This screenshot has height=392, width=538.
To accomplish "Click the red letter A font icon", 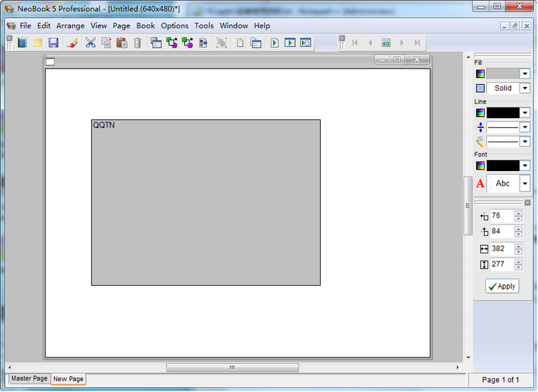I will point(480,184).
